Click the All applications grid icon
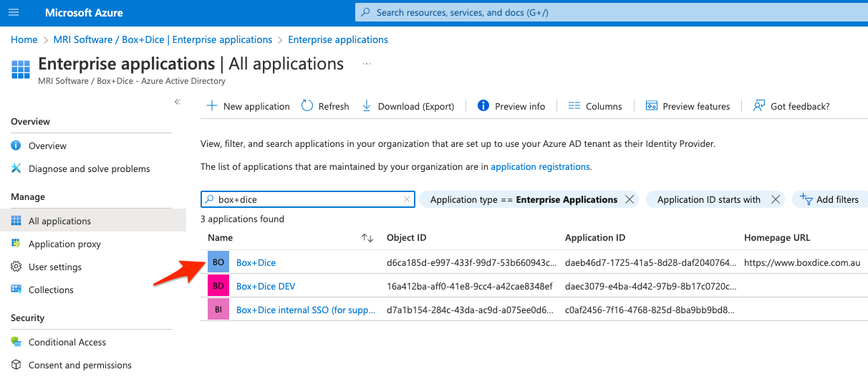 coord(16,221)
